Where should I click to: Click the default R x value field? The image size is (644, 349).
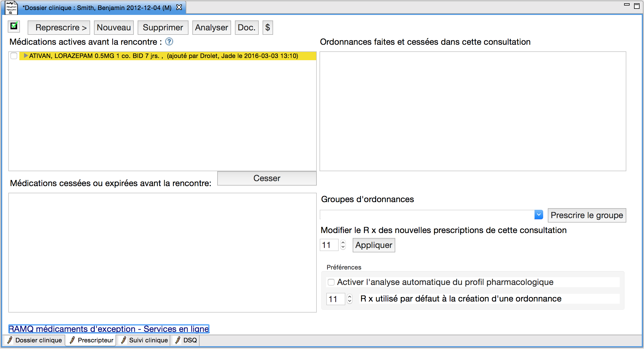pyautogui.click(x=336, y=299)
